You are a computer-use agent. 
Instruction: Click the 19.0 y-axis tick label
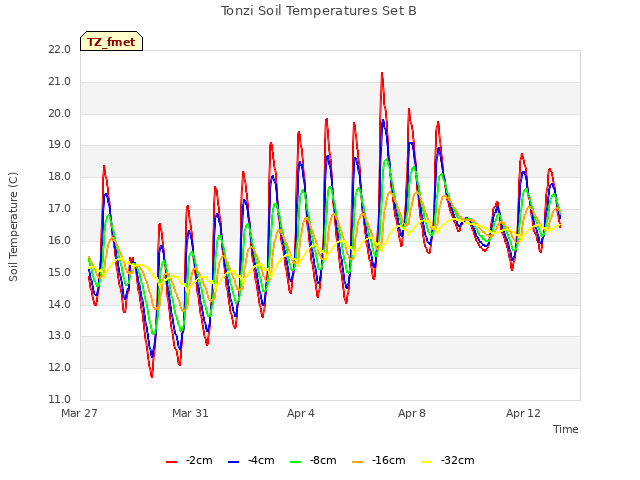coord(60,145)
